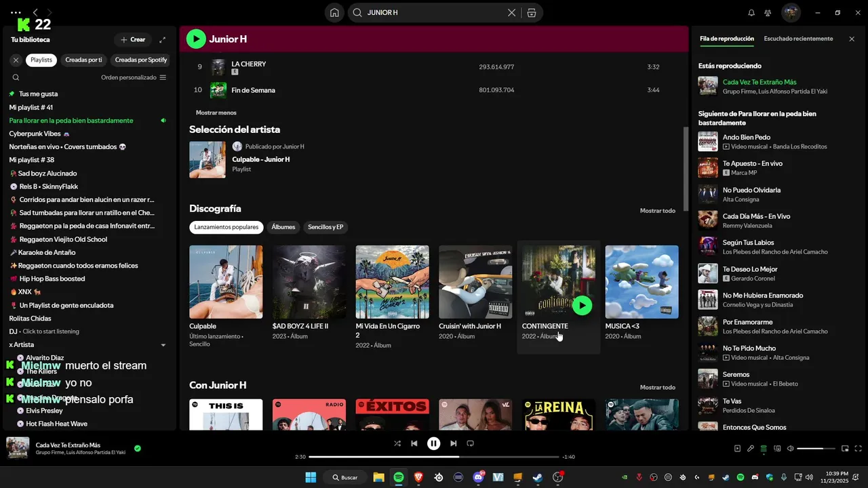Toggle repeat mode
This screenshot has height=488, width=868.
[471, 443]
